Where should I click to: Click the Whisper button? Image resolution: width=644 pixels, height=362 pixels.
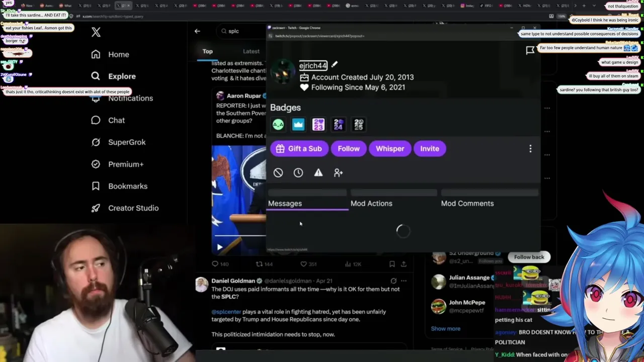[x=390, y=148]
